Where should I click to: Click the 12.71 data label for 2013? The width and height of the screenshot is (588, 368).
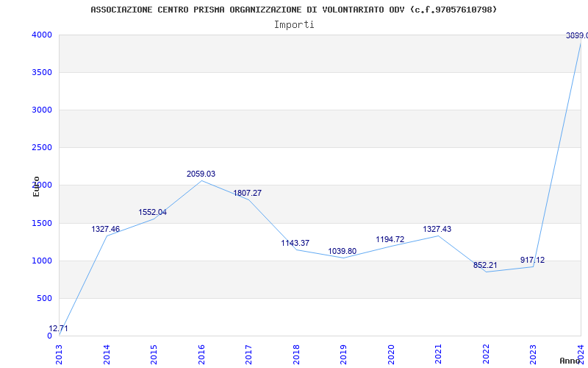click(59, 328)
